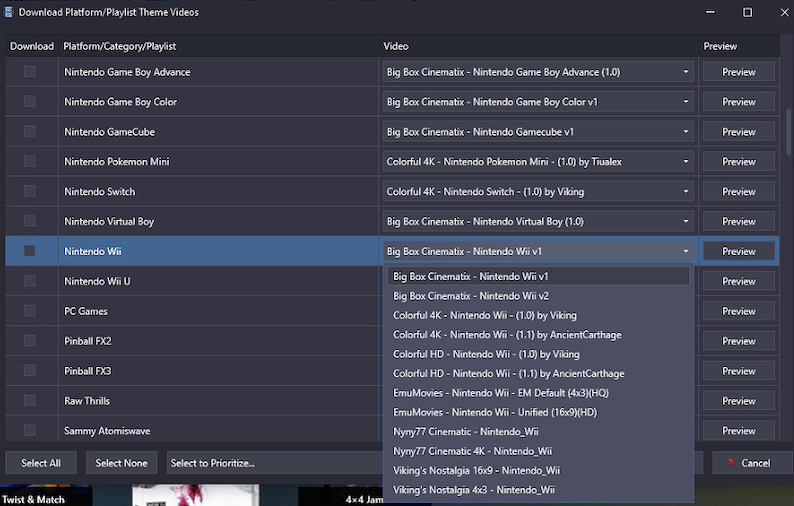Check the Nintendo Wii U download box
This screenshot has height=506, width=794.
29,281
